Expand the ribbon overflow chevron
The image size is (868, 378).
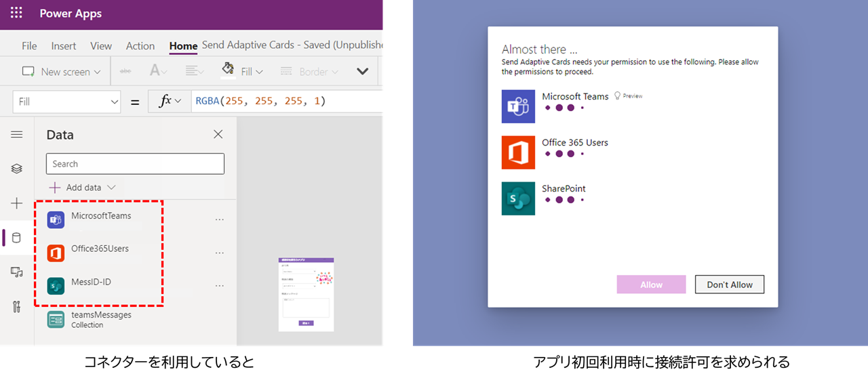tap(363, 71)
